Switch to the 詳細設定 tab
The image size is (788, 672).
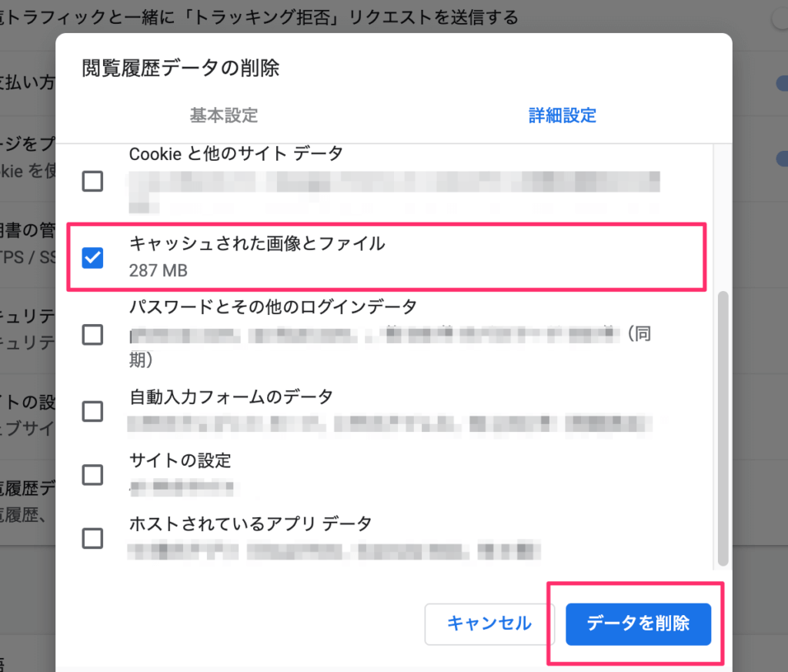[x=563, y=115]
